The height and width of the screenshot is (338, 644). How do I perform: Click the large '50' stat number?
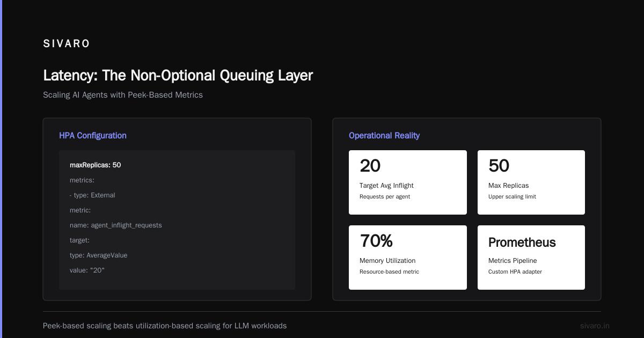tap(499, 166)
